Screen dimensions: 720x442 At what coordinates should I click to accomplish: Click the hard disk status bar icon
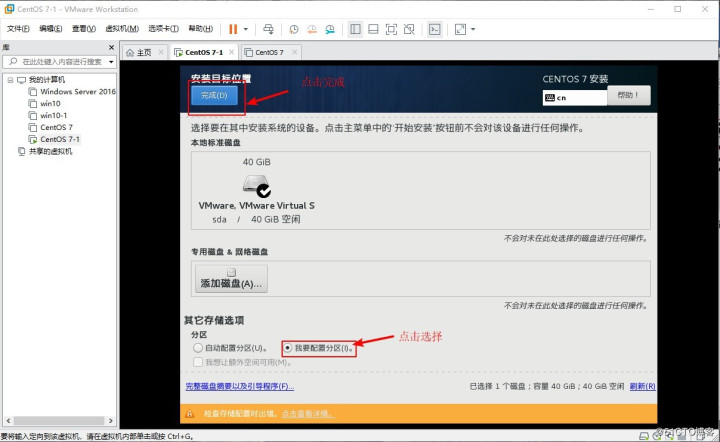(644, 436)
